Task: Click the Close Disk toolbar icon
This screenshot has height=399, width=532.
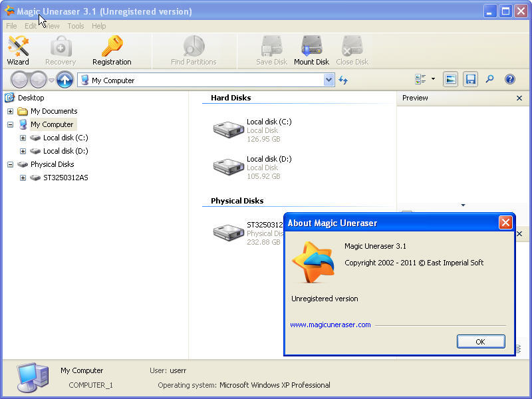Action: pos(352,51)
